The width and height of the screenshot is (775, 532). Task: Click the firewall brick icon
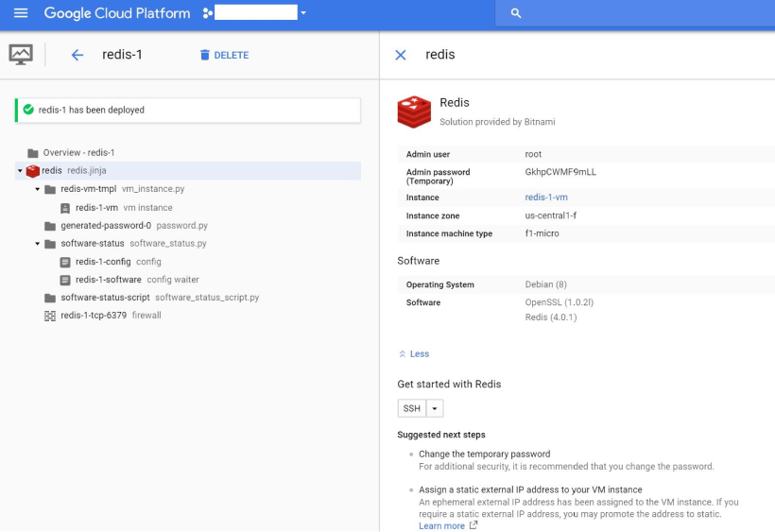click(50, 316)
